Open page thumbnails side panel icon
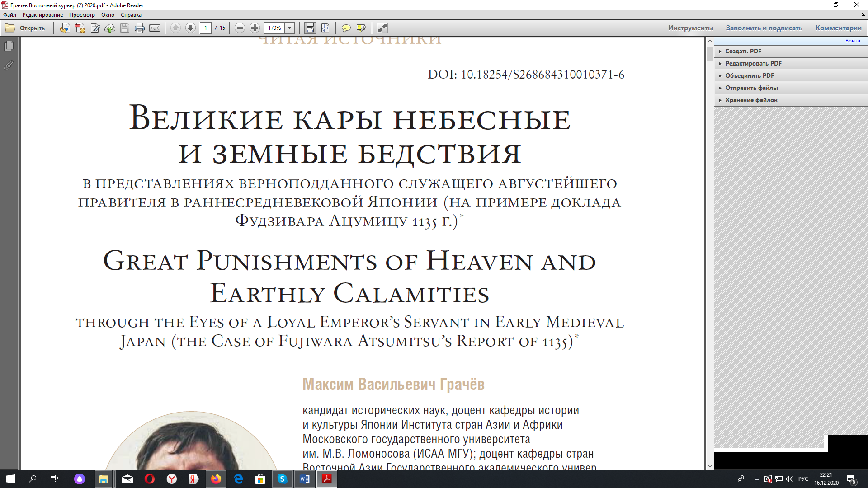 (9, 46)
